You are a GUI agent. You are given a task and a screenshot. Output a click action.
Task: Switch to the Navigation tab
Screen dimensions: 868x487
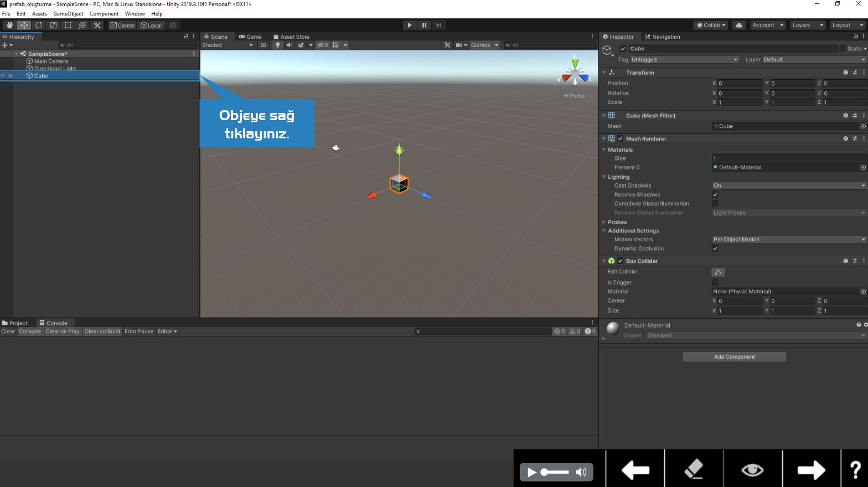[x=663, y=37]
